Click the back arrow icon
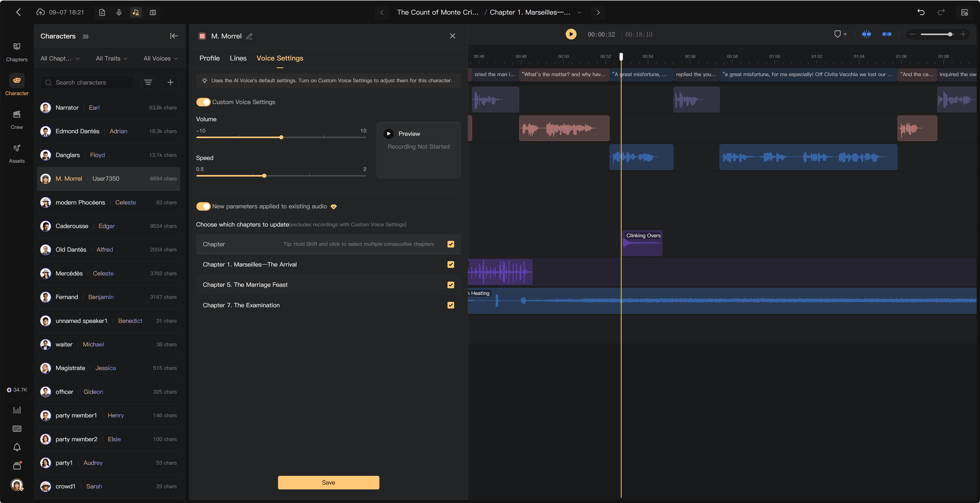 18,12
